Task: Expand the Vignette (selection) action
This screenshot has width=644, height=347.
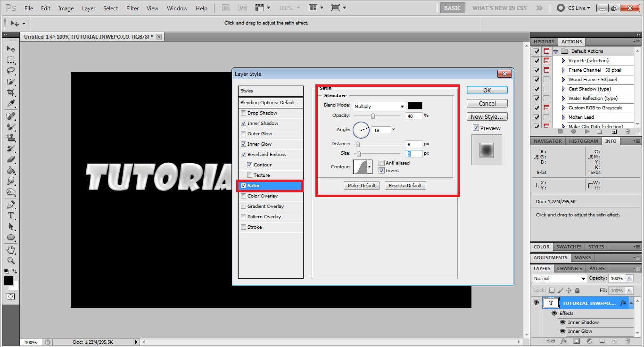Action: tap(563, 61)
